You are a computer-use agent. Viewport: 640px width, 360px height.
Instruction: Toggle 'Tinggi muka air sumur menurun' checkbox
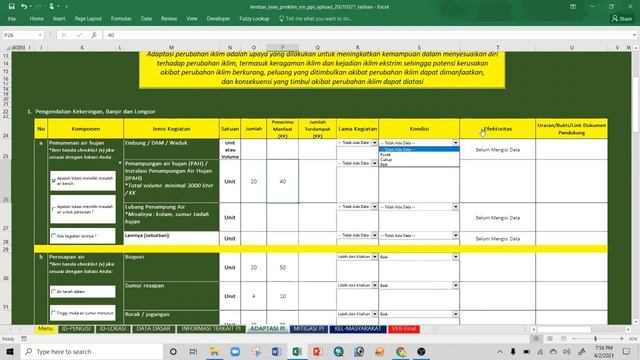(54, 313)
